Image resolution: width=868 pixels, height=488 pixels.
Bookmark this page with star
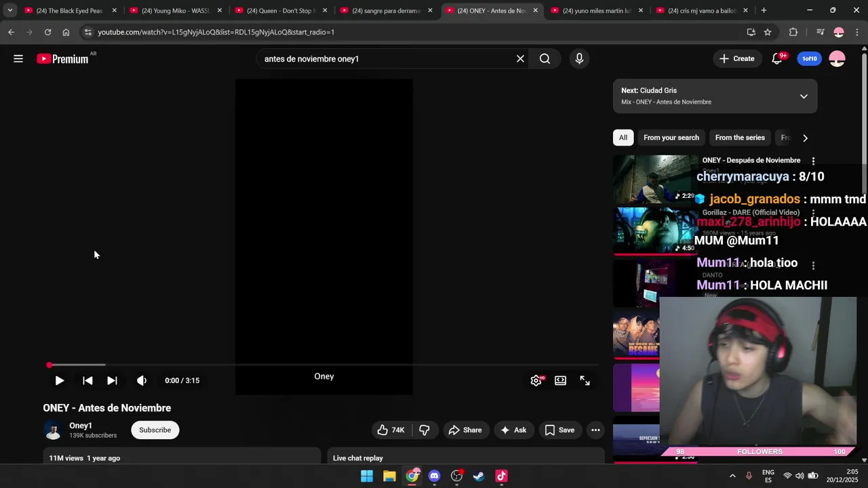pyautogui.click(x=768, y=32)
